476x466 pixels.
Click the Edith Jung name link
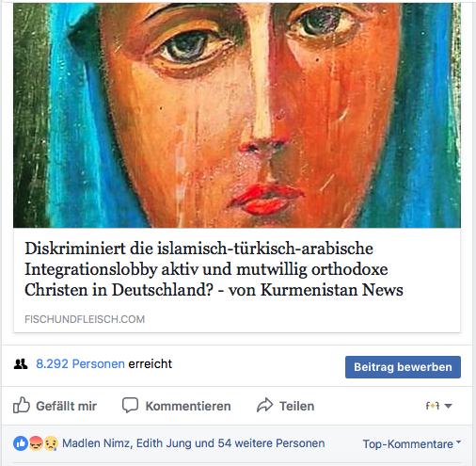164,443
